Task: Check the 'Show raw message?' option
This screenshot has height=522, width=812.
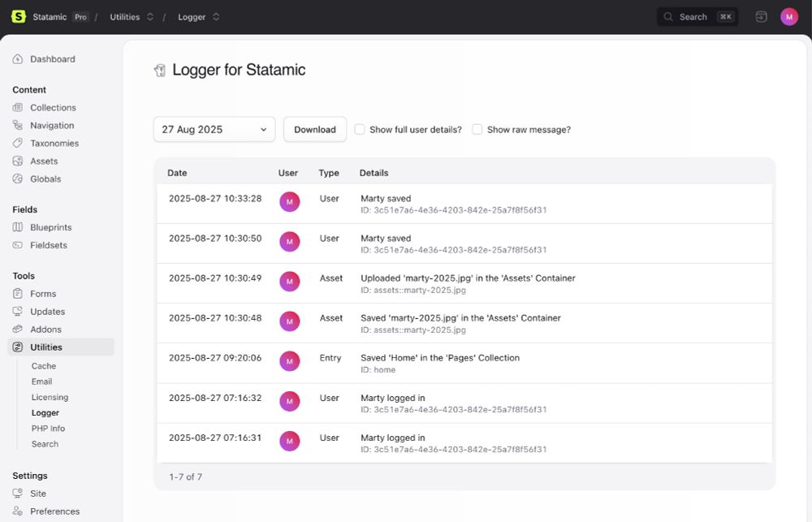Action: (x=477, y=129)
